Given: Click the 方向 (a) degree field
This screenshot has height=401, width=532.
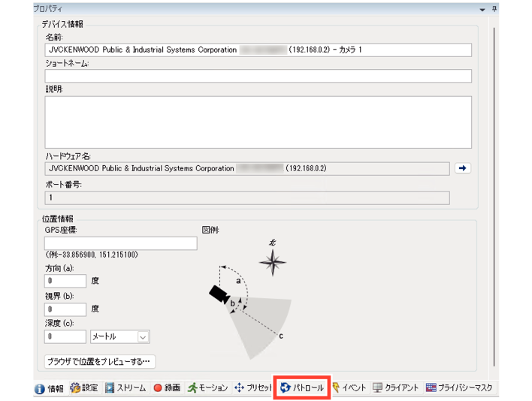Looking at the screenshot, I should coord(65,282).
